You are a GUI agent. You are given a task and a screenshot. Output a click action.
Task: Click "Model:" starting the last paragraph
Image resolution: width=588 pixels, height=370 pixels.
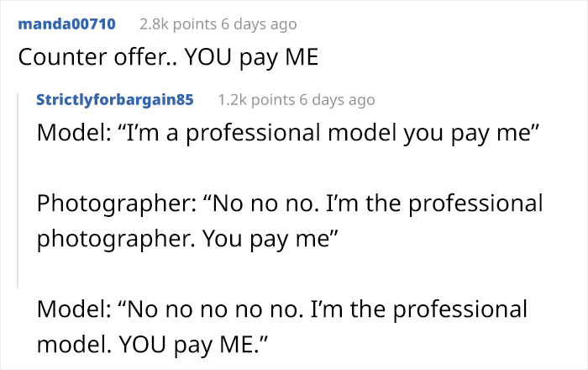point(73,309)
